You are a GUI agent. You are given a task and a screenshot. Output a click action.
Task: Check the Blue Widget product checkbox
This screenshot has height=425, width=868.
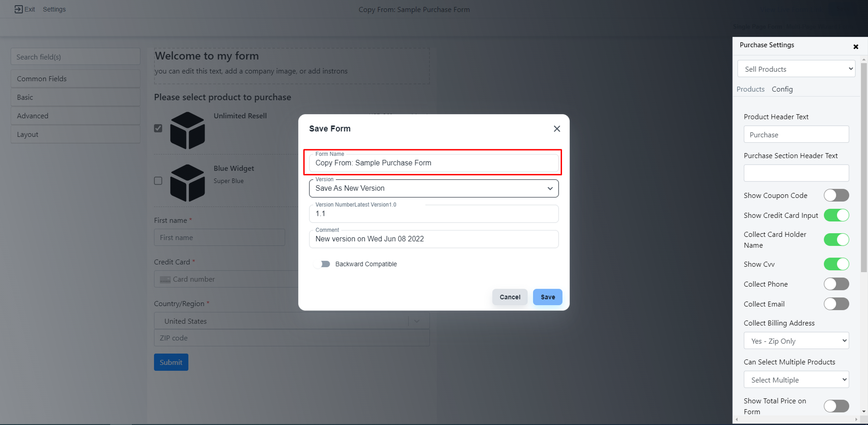158,181
